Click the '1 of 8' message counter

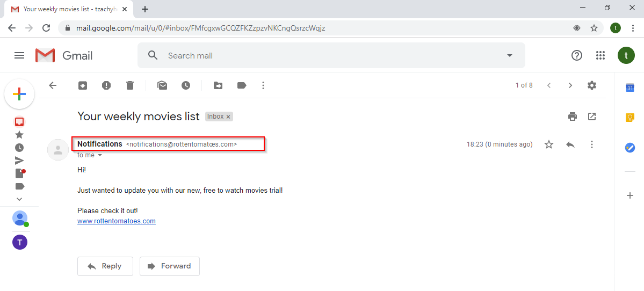click(x=524, y=85)
